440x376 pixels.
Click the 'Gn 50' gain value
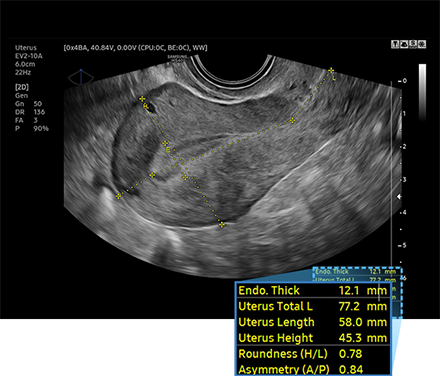[x=28, y=104]
